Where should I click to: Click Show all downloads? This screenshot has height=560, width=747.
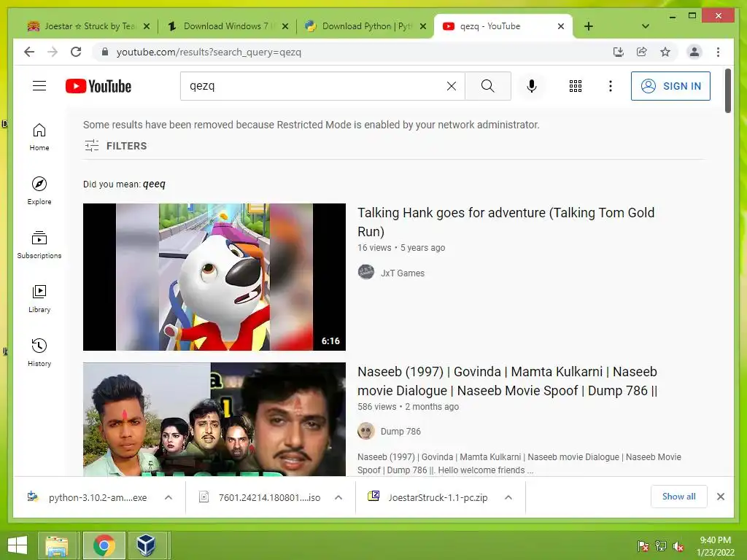tap(679, 497)
